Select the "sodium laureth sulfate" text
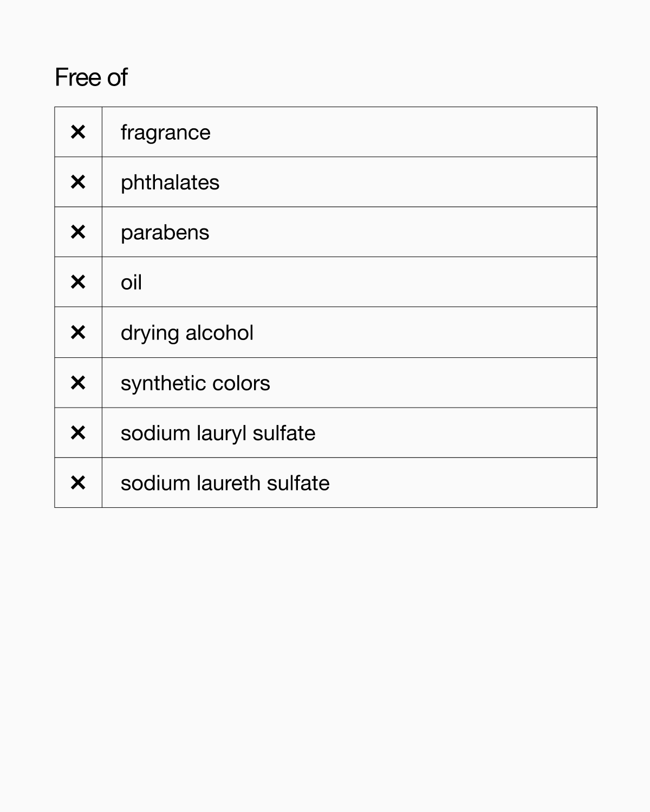The image size is (650, 812). (225, 483)
